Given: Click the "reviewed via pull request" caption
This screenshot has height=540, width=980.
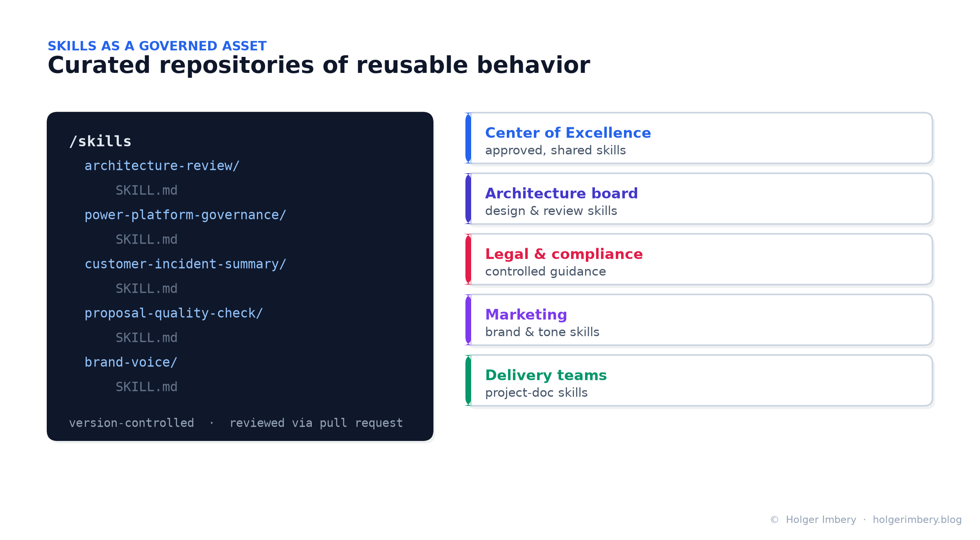Looking at the screenshot, I should [316, 423].
